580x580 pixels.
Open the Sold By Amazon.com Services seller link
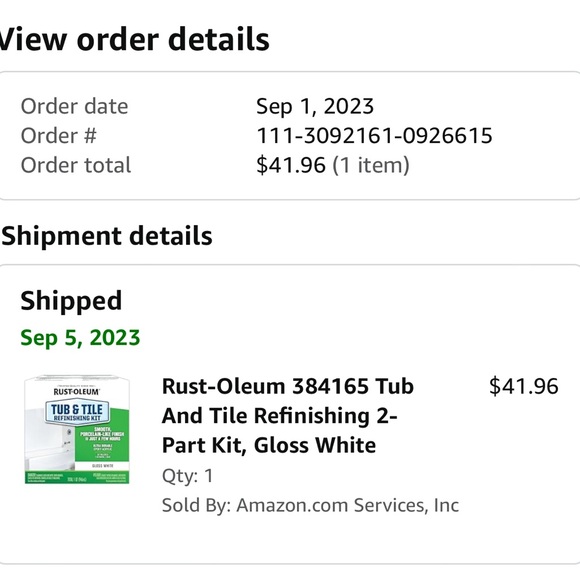click(x=310, y=505)
